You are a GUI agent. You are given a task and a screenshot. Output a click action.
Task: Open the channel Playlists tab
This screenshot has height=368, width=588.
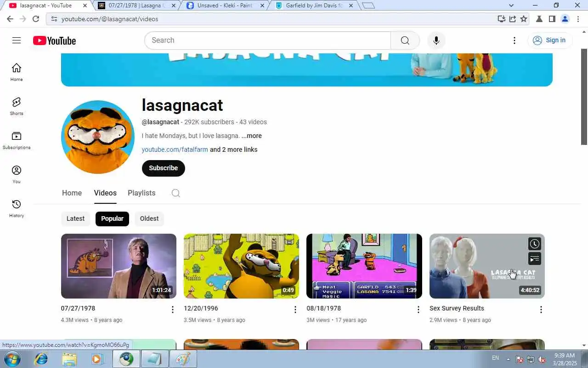(141, 193)
